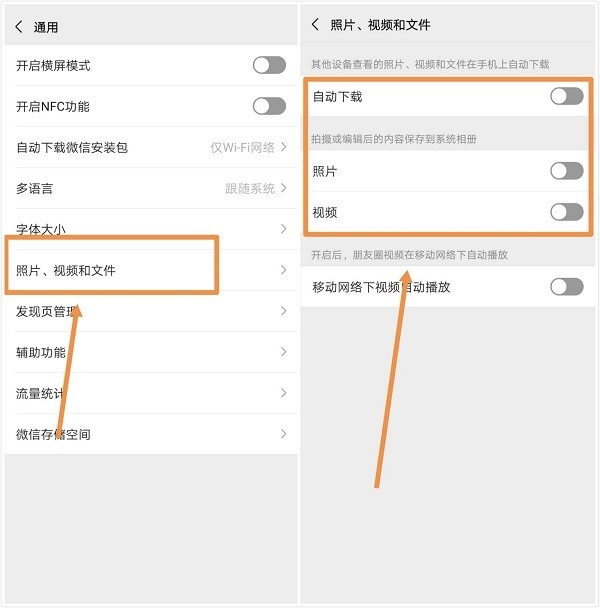600x608 pixels.
Task: Open 发现页管理 chevron arrow
Action: [284, 311]
